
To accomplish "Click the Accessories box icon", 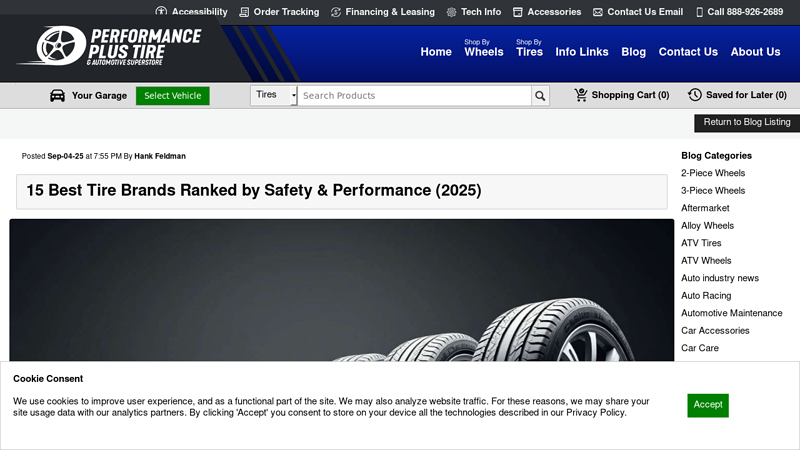I will [x=517, y=12].
